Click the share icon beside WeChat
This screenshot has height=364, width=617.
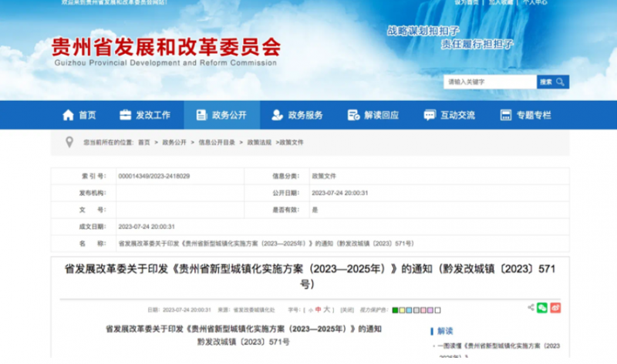coord(531,308)
